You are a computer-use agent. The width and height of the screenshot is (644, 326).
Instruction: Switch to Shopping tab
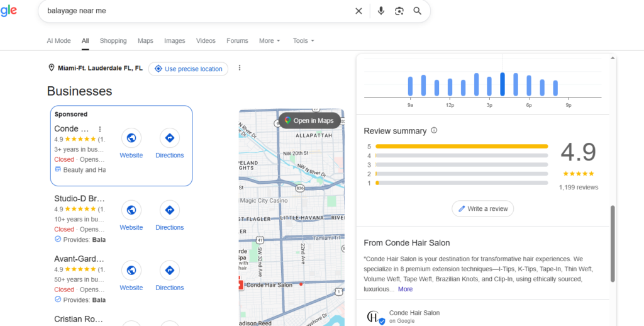tap(113, 41)
